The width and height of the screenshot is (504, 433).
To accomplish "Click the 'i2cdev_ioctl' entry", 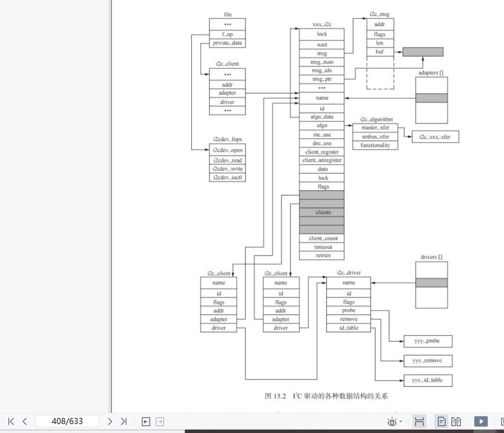I will tap(227, 177).
